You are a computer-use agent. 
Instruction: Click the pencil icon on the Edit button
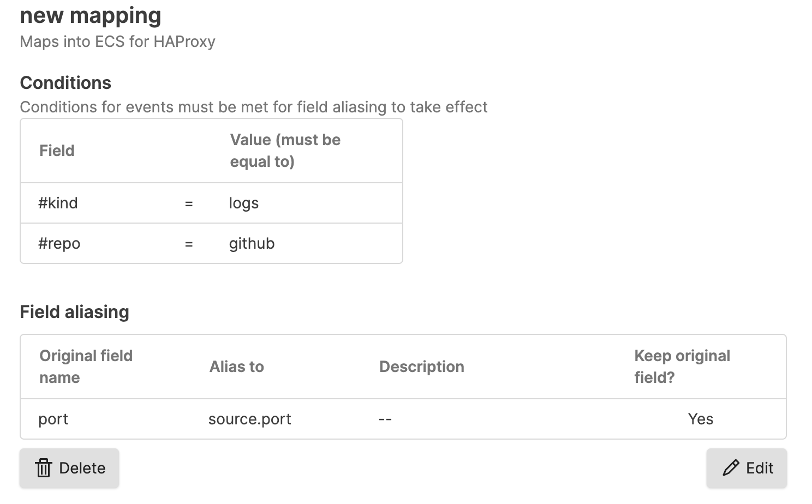730,468
